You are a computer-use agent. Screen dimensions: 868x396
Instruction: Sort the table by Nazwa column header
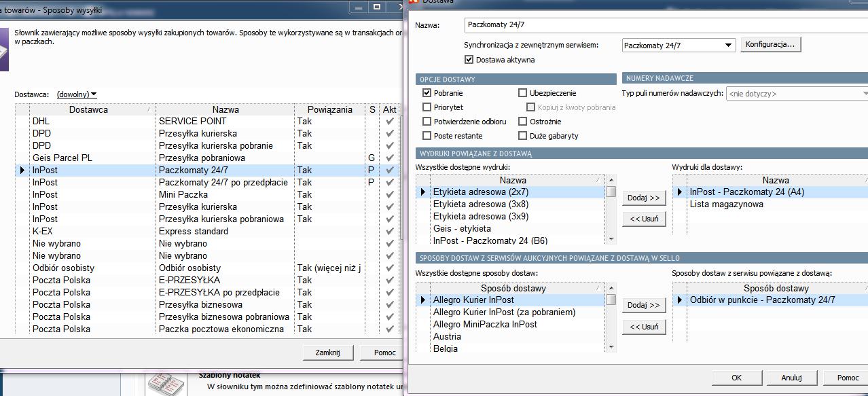225,109
